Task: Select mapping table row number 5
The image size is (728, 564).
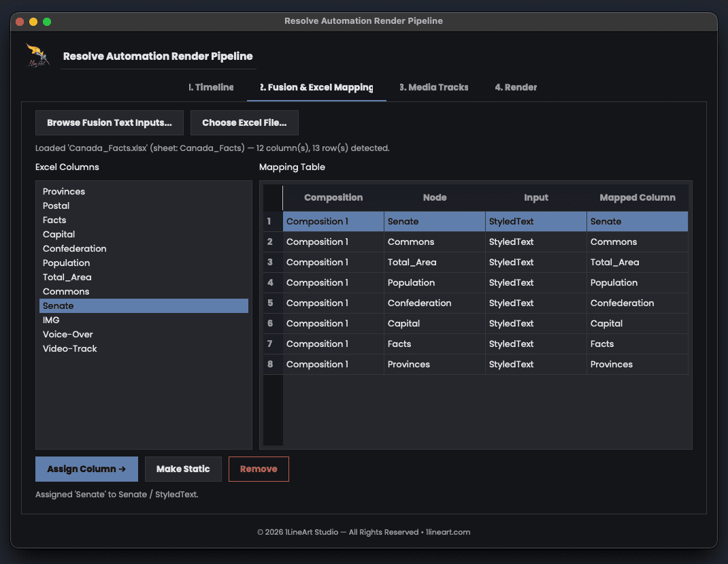Action: click(x=273, y=303)
